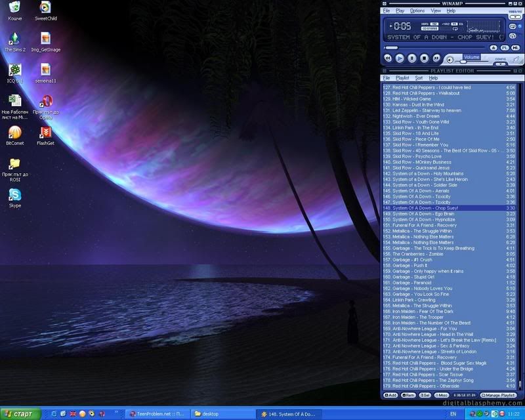Open Winamp main Help menu
The width and height of the screenshot is (525, 420).
[451, 10]
